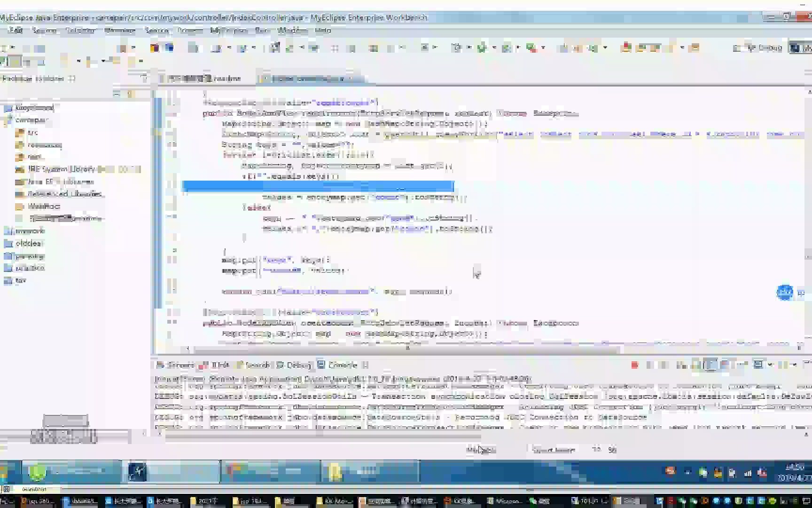812x508 pixels.
Task: Click the Debug bug toolbar icon
Action: 456,48
